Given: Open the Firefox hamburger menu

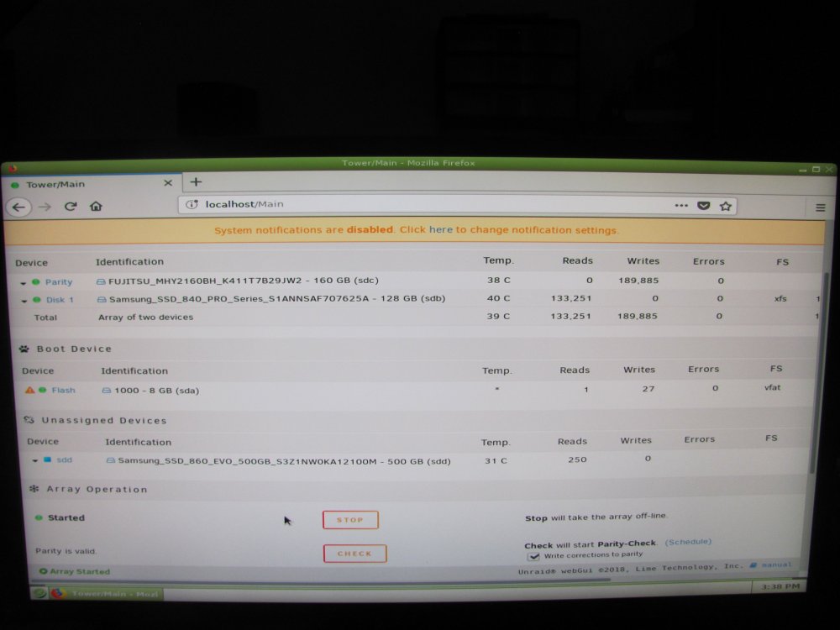Looking at the screenshot, I should [820, 207].
